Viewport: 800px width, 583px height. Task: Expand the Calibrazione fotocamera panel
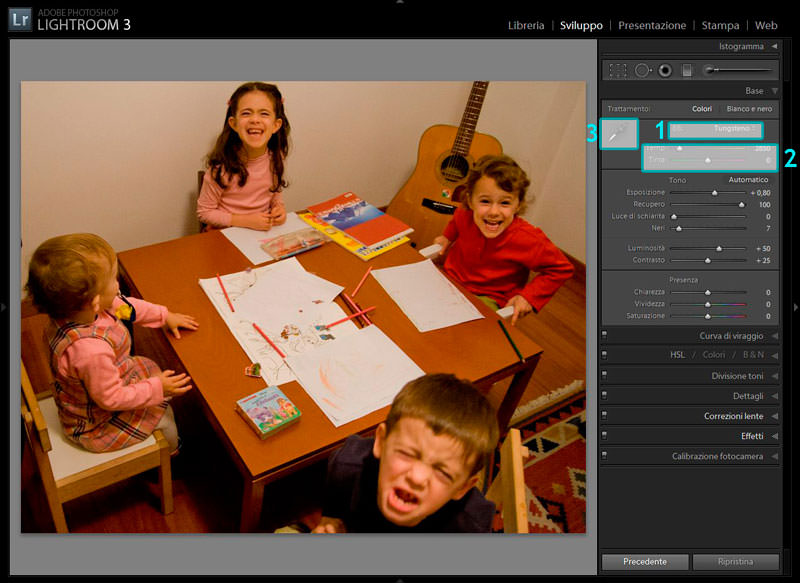(x=774, y=456)
